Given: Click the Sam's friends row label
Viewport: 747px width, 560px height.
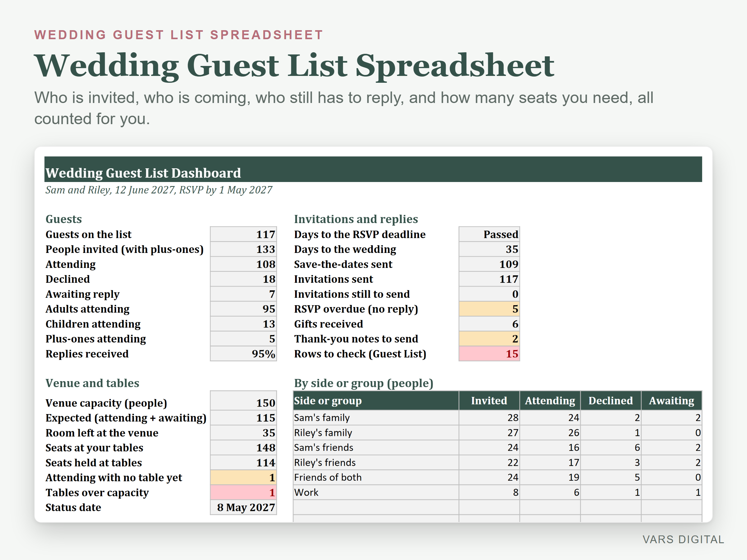Looking at the screenshot, I should click(323, 447).
